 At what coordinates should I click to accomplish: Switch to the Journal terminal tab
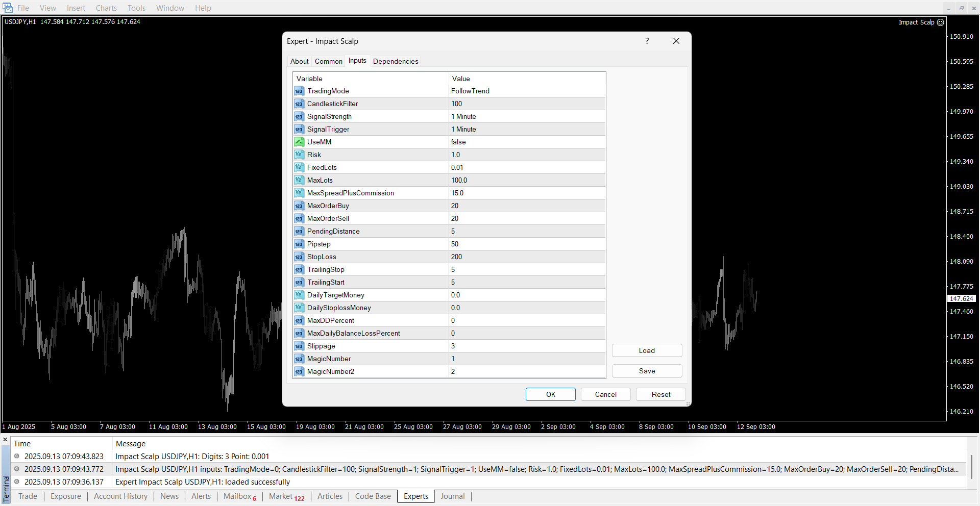pos(452,496)
